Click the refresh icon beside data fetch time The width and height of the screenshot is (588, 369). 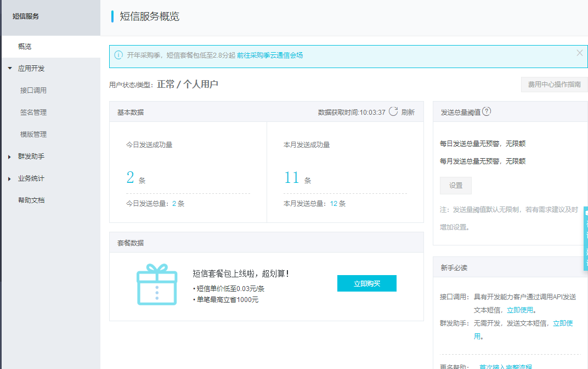(393, 111)
